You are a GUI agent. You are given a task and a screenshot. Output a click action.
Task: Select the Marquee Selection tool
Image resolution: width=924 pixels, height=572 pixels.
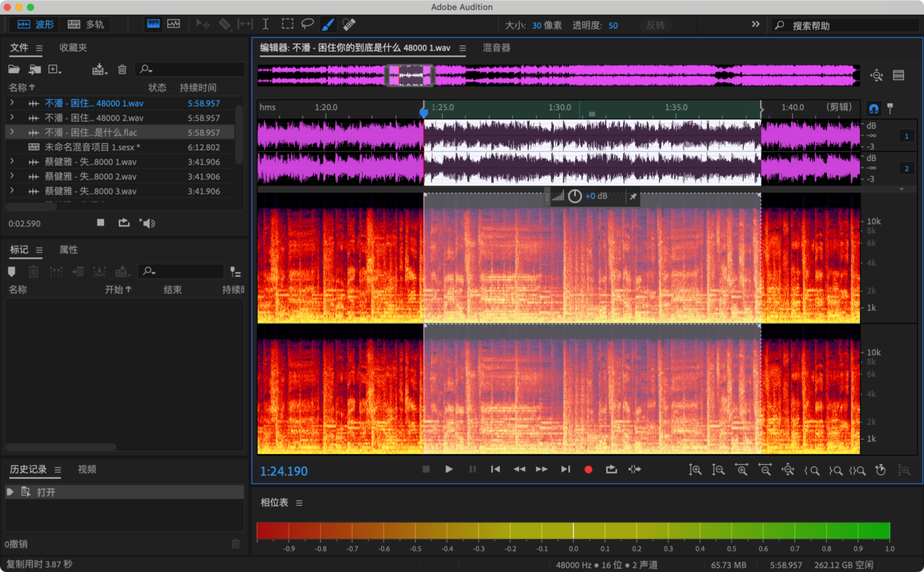287,24
